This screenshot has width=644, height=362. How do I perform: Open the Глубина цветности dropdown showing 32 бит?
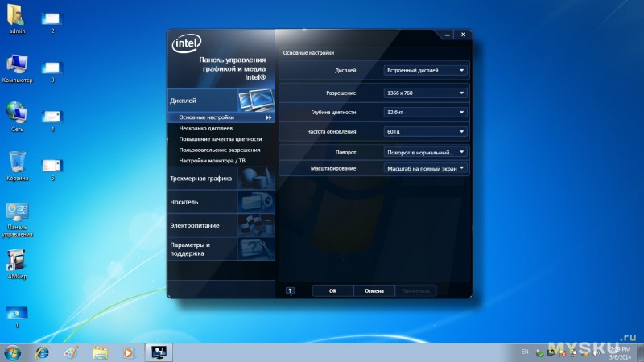point(426,112)
